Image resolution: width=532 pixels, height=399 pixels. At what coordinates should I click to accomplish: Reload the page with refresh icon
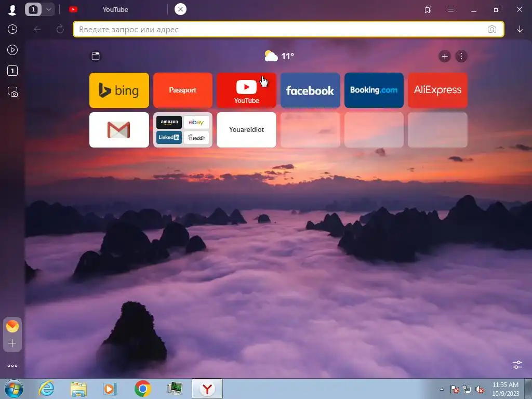coord(60,29)
